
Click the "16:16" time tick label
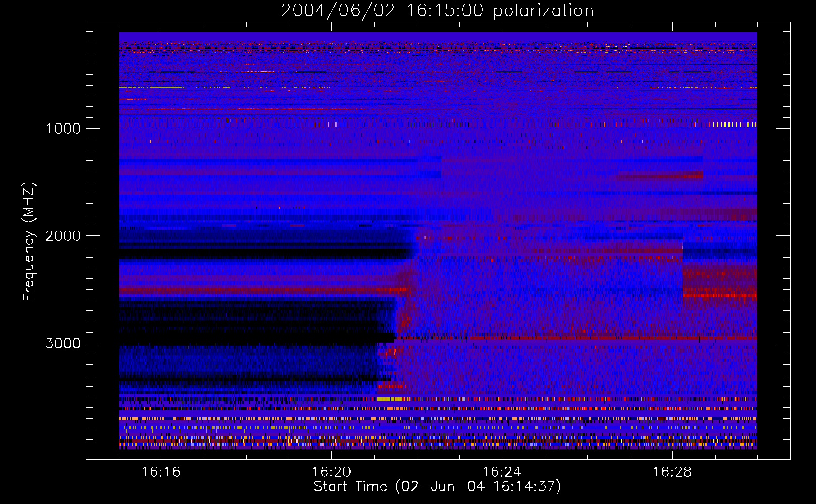(x=161, y=472)
